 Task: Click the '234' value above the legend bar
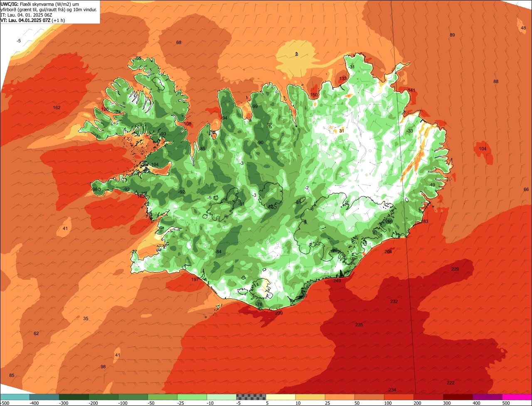point(392,390)
